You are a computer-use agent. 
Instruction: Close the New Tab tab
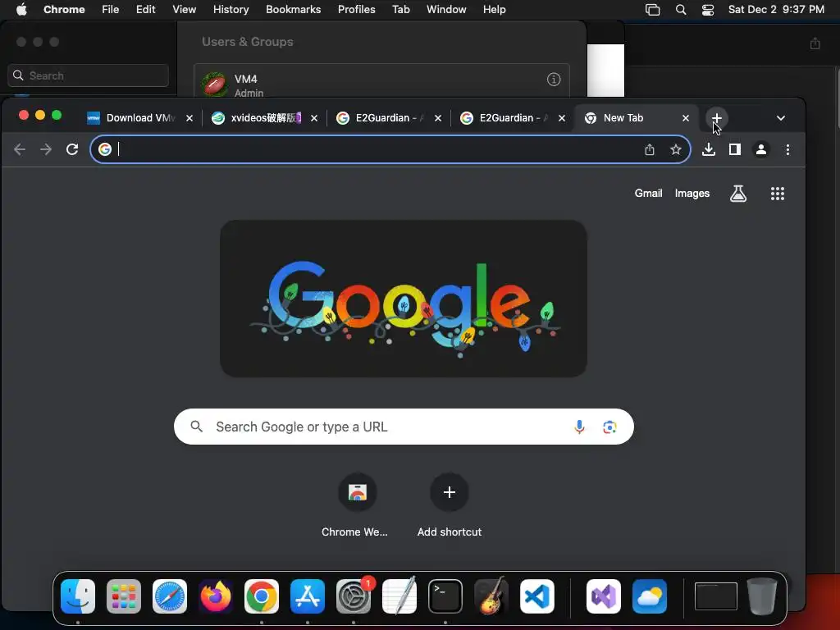coord(685,118)
